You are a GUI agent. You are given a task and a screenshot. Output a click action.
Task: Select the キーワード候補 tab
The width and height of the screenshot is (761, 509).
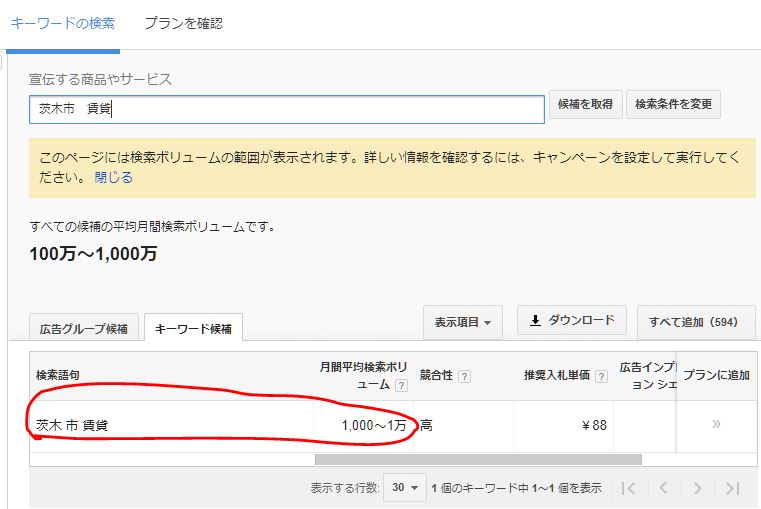pyautogui.click(x=193, y=328)
